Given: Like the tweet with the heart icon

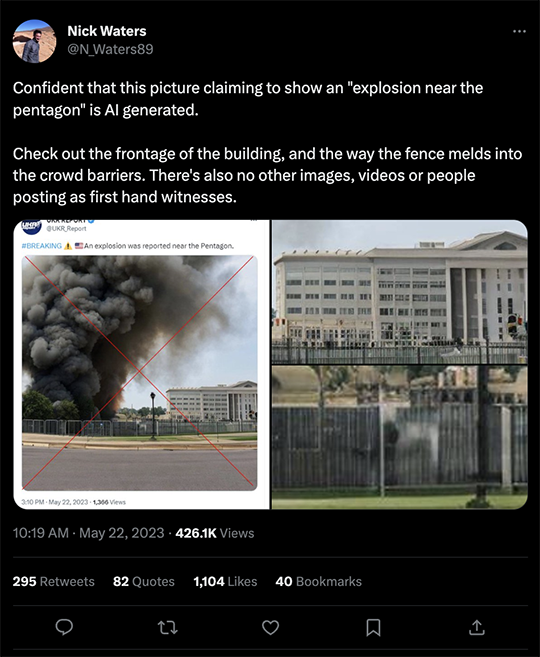Looking at the screenshot, I should 270,627.
